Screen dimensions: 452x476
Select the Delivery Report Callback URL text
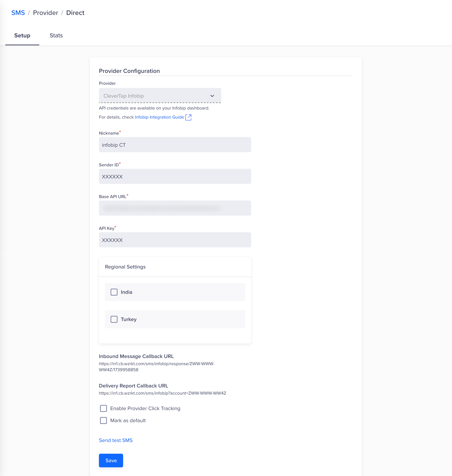163,393
